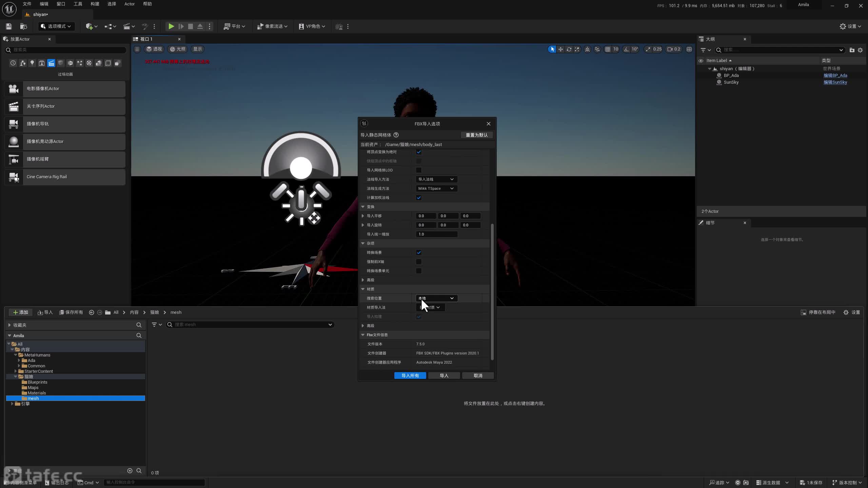Click the Stop simulation button

[191, 26]
